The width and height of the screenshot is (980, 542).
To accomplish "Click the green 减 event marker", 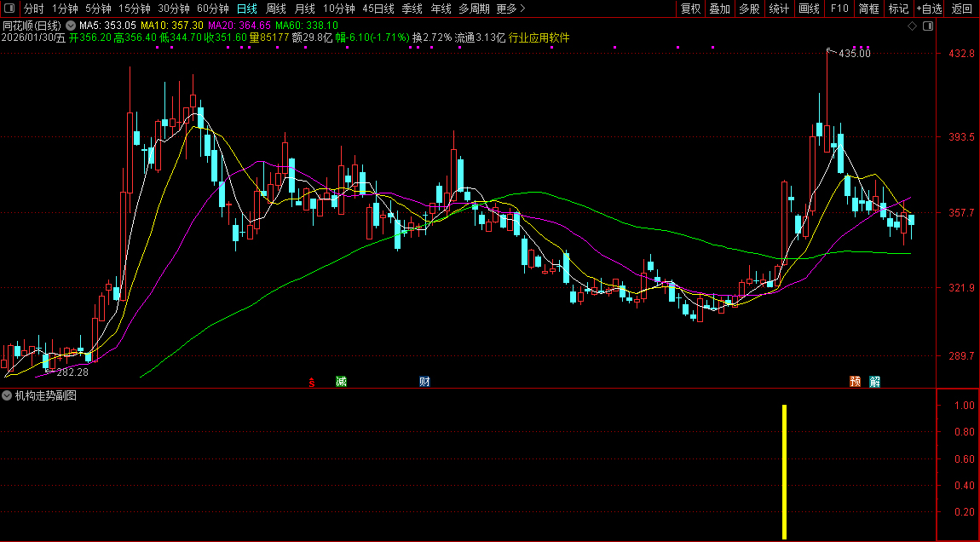I will click(x=341, y=381).
